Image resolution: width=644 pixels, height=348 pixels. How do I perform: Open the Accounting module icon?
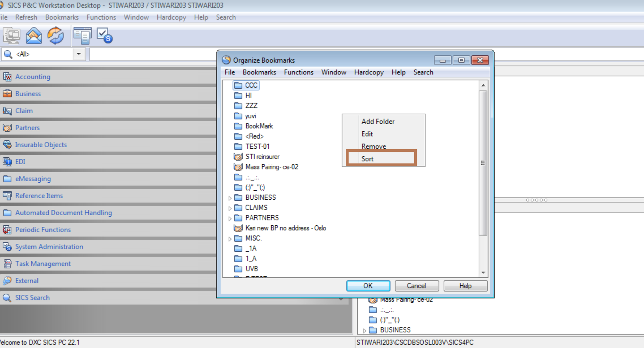pos(7,77)
